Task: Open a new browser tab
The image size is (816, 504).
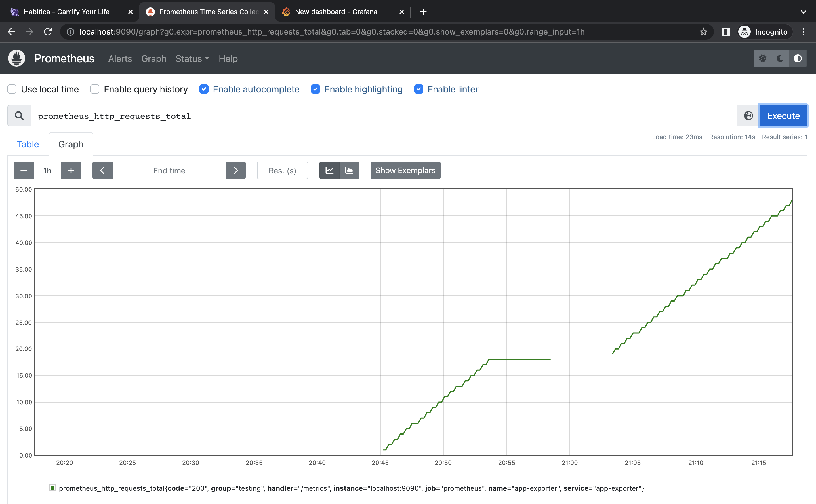Action: [423, 12]
